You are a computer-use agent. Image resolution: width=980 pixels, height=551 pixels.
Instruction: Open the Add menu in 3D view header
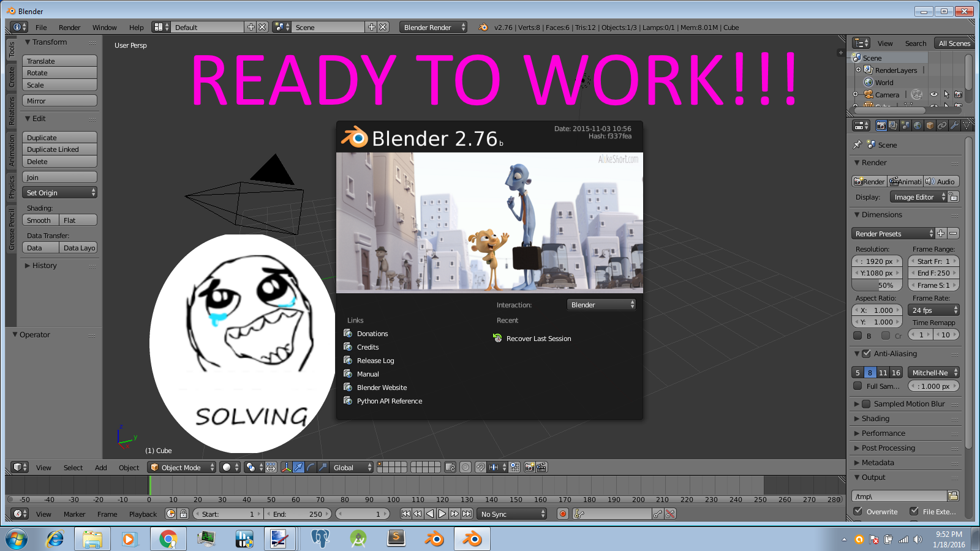coord(101,468)
